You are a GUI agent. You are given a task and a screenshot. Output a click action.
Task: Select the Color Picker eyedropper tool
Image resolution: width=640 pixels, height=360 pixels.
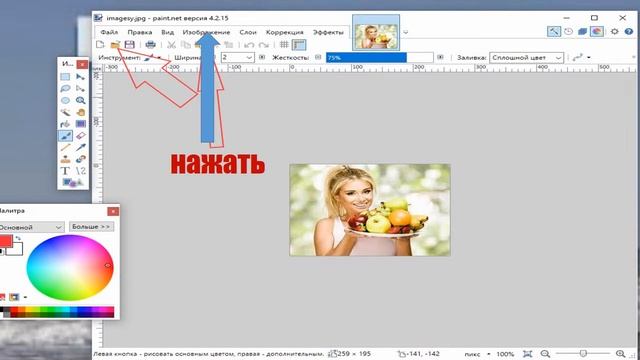point(80,147)
